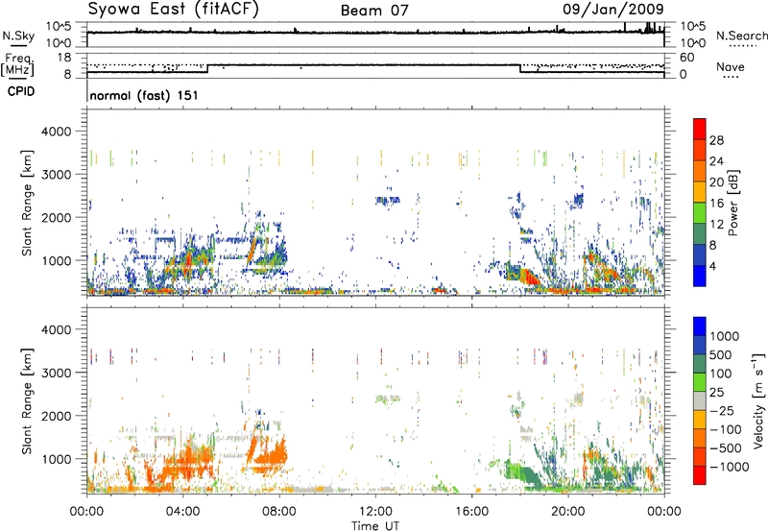This screenshot has height=532, width=768.
Task: Click the 'Time UT' axis label
Action: (375, 525)
